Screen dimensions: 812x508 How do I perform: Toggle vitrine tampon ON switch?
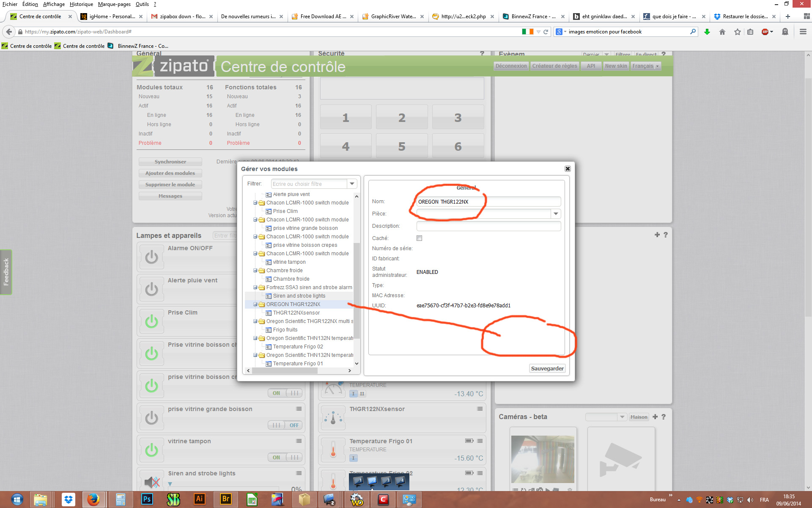285,457
